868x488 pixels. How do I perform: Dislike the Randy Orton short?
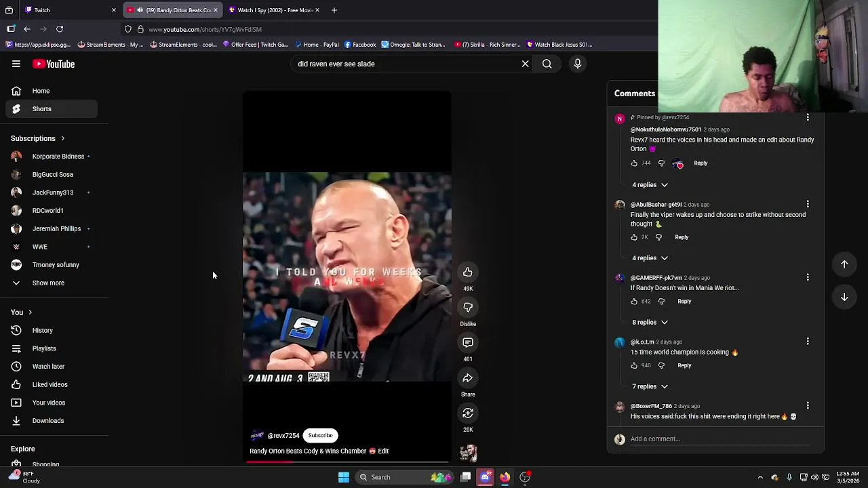point(468,307)
